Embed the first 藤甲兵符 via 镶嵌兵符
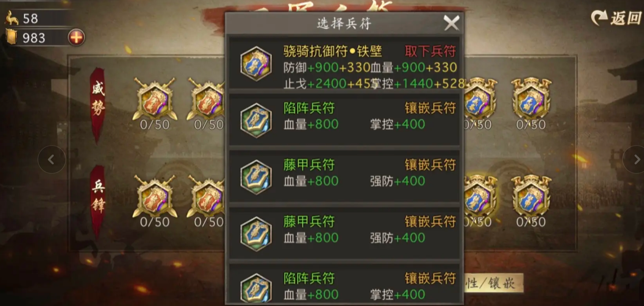The height and width of the screenshot is (306, 644). (430, 165)
